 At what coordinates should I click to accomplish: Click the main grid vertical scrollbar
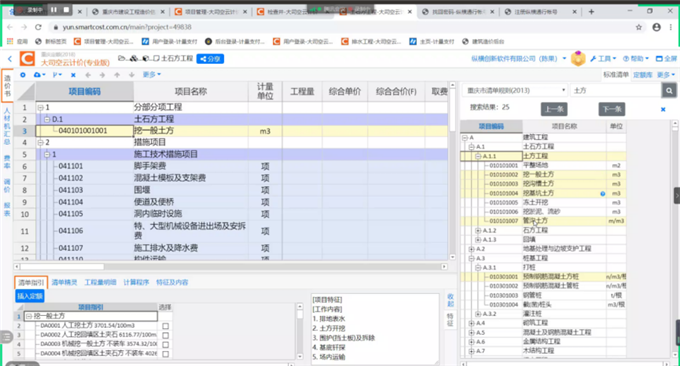coord(452,171)
